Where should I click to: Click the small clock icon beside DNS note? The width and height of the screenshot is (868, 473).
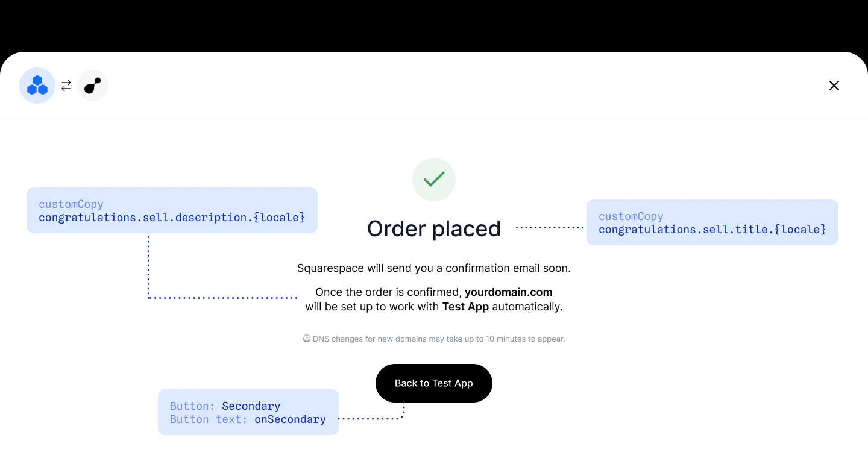pyautogui.click(x=306, y=339)
